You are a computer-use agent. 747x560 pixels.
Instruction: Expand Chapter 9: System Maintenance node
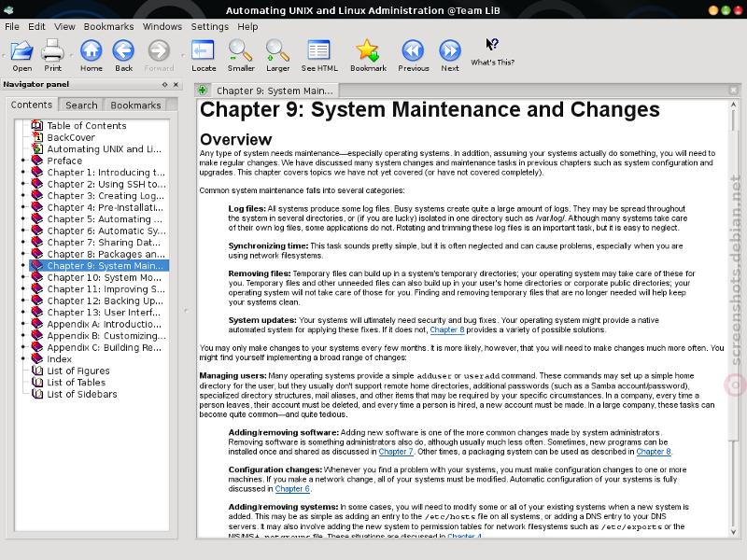click(x=22, y=265)
